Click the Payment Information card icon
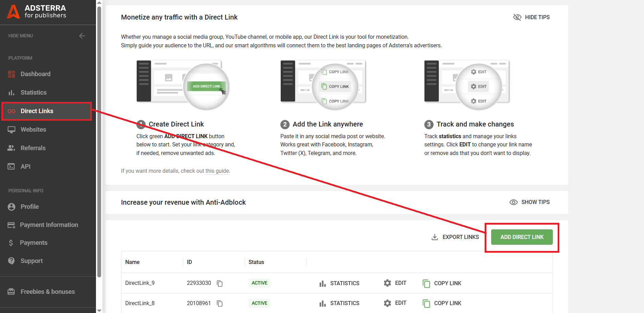The width and height of the screenshot is (644, 313). pos(11,225)
